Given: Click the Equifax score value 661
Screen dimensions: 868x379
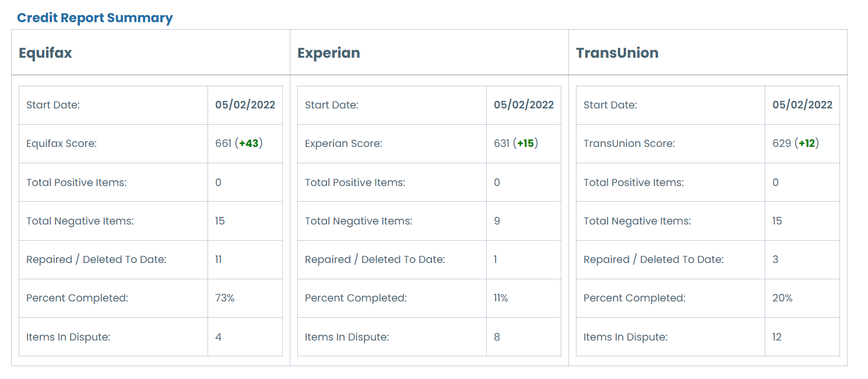Looking at the screenshot, I should pyautogui.click(x=223, y=143).
